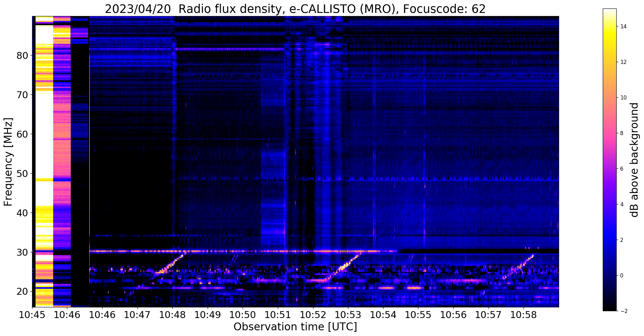Click the plot title text
The width and height of the screenshot is (644, 336).
click(295, 9)
